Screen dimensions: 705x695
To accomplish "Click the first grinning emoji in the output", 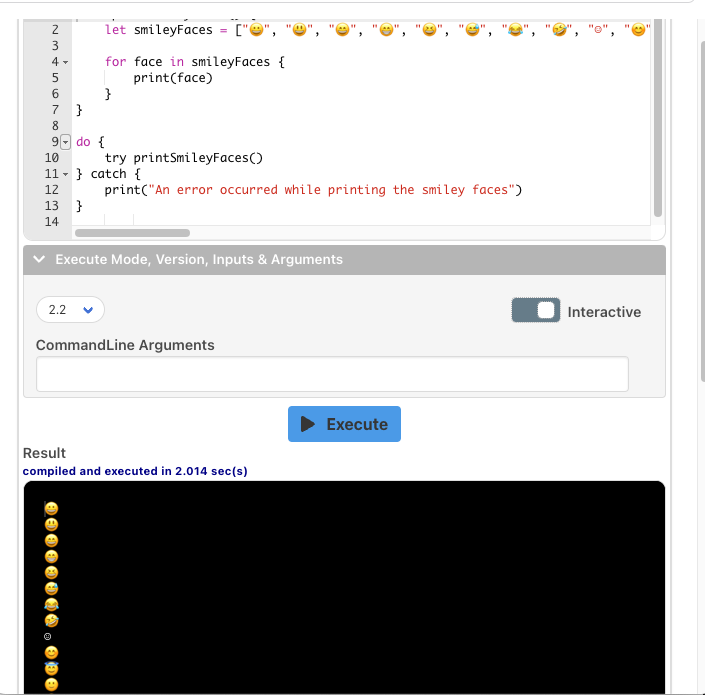I will tap(51, 508).
